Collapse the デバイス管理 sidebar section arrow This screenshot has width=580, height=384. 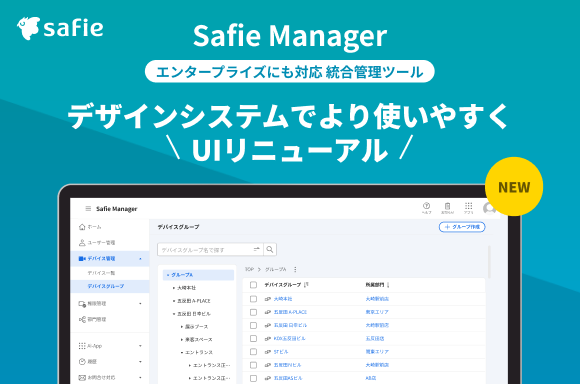pyautogui.click(x=140, y=259)
